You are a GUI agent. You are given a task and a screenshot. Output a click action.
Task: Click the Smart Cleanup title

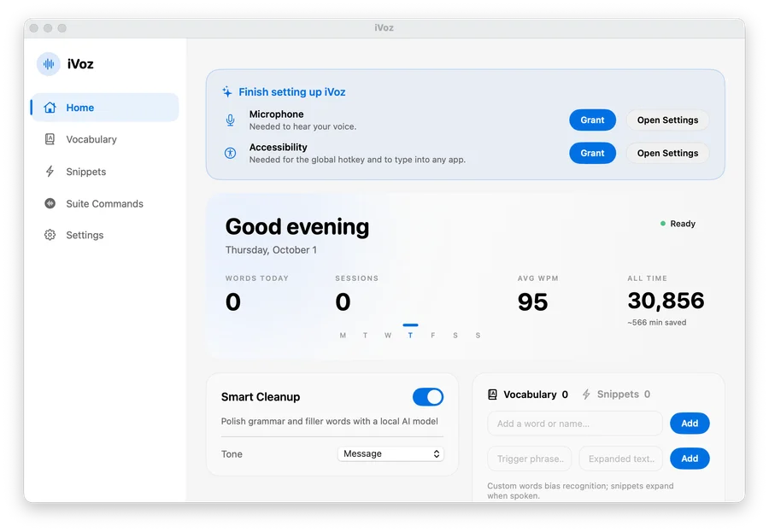[261, 397]
